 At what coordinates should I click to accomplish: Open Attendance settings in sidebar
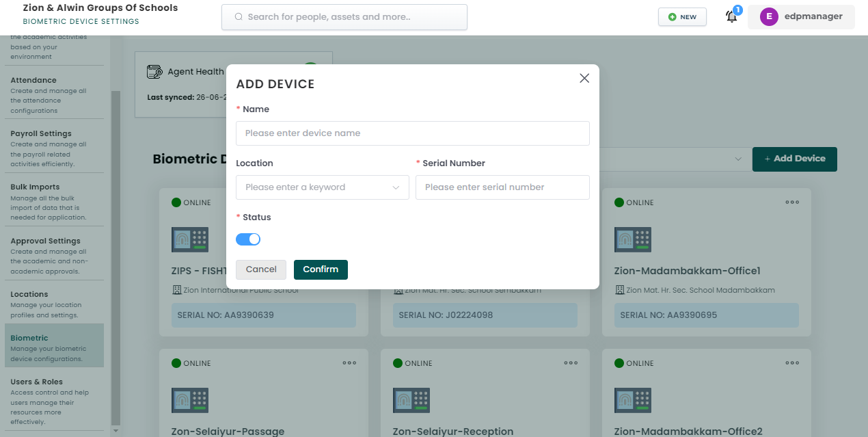pyautogui.click(x=54, y=94)
